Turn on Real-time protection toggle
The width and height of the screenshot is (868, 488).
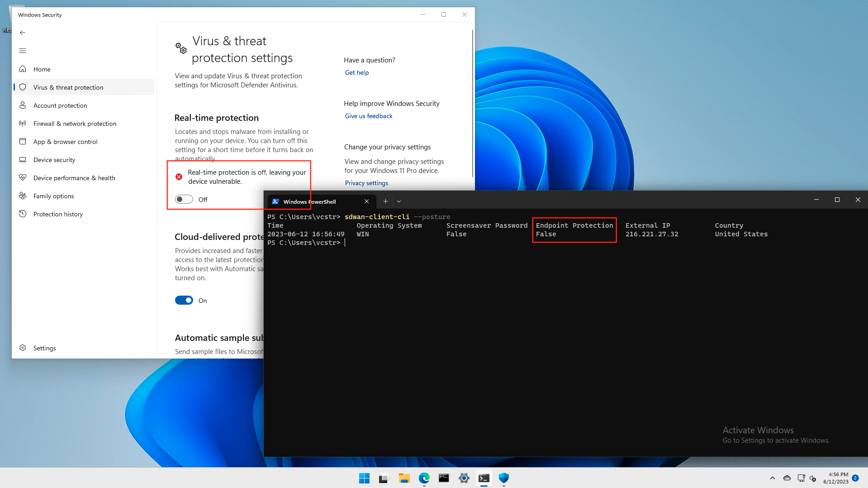[x=184, y=200]
